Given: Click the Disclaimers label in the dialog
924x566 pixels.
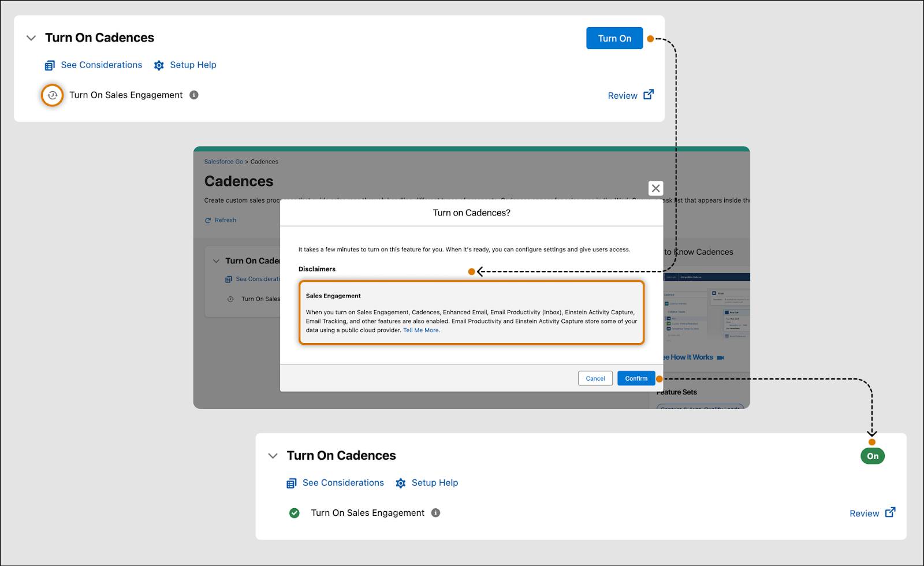Looking at the screenshot, I should (317, 269).
